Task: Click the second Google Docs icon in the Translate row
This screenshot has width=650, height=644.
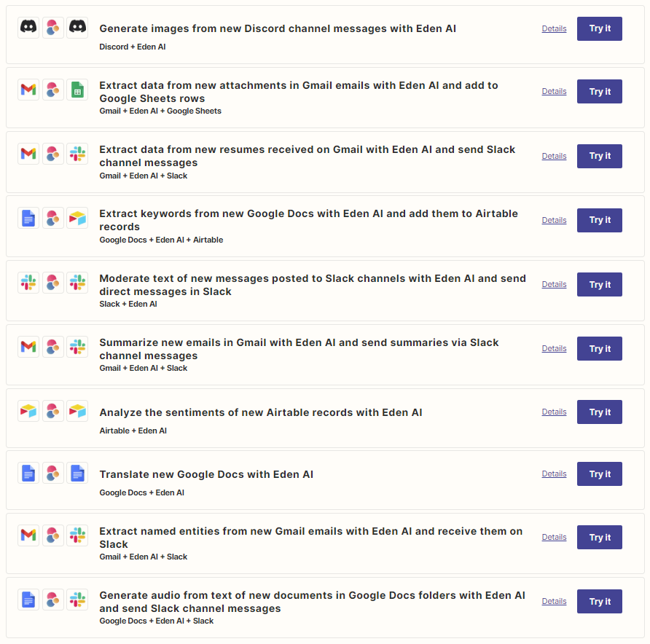Action: pos(77,473)
